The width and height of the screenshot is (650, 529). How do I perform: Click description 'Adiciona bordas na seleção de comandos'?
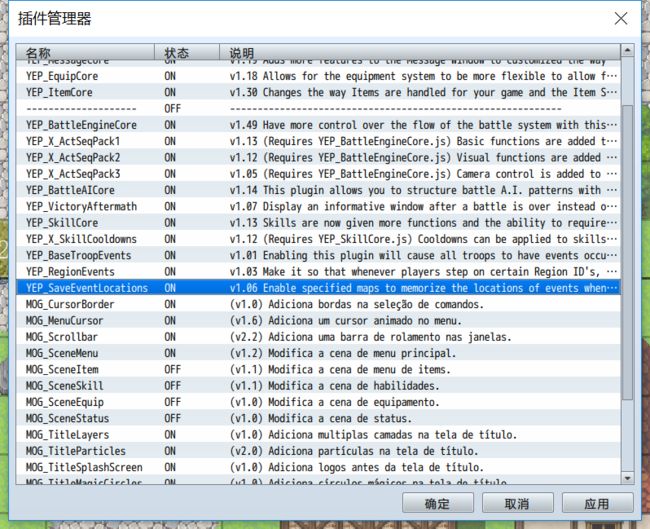[357, 304]
